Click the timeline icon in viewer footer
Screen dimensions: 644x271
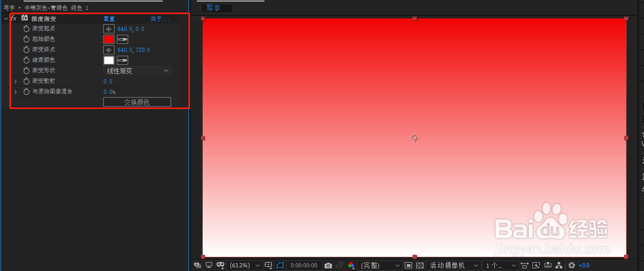tap(548, 266)
